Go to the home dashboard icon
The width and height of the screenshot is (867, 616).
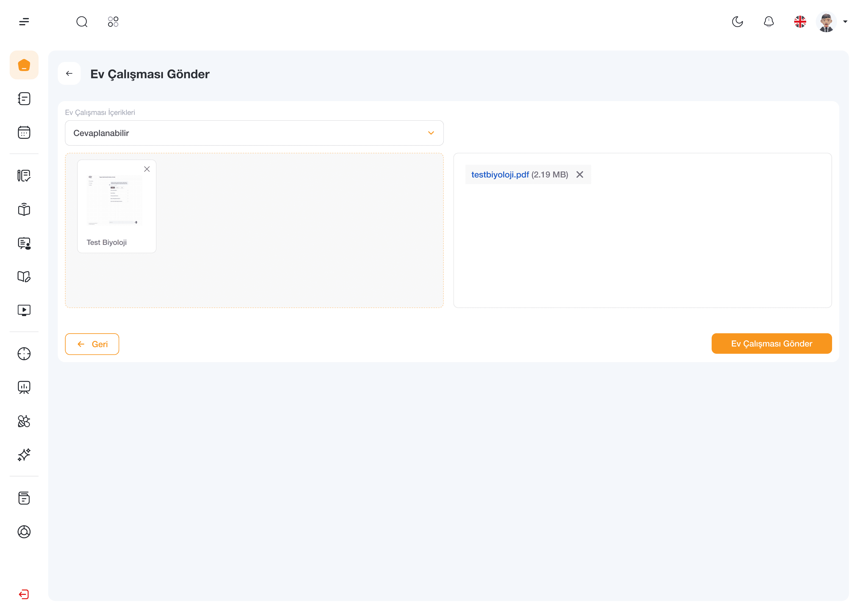coord(24,65)
